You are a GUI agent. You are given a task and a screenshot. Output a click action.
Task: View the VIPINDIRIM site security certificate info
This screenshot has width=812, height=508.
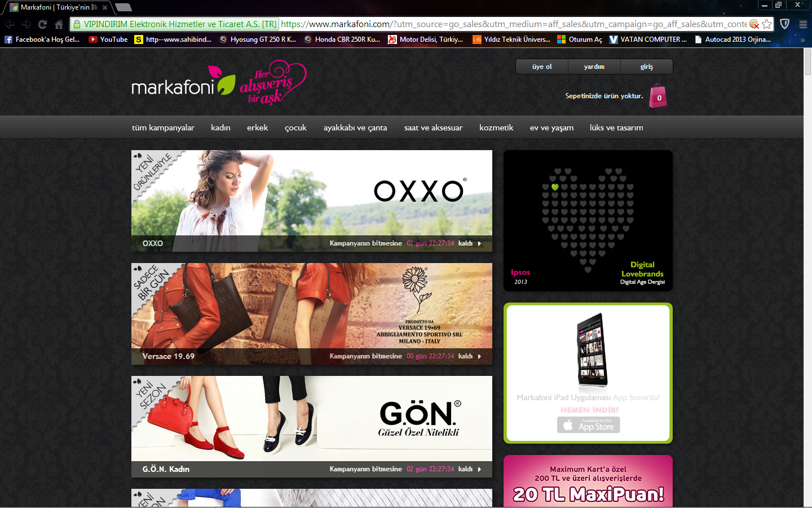[x=175, y=24]
